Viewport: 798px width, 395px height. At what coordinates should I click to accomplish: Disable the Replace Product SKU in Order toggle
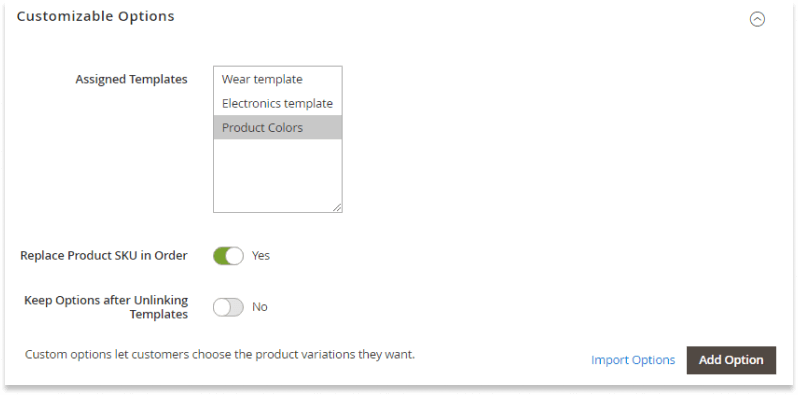pos(228,256)
